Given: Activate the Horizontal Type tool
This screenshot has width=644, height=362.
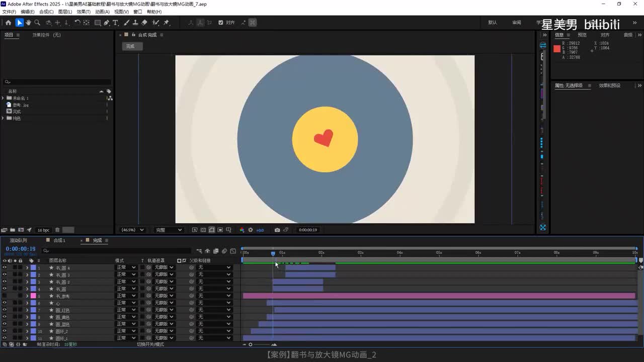Looking at the screenshot, I should click(x=115, y=23).
